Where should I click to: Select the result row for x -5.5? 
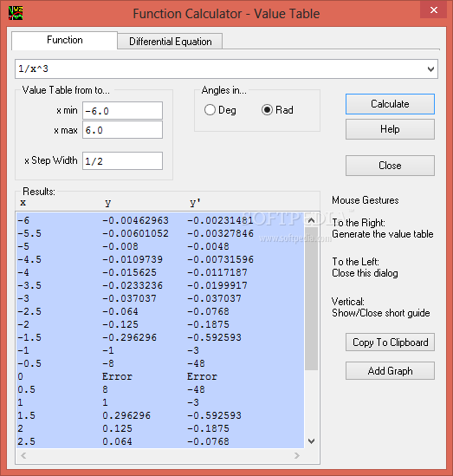(x=160, y=233)
